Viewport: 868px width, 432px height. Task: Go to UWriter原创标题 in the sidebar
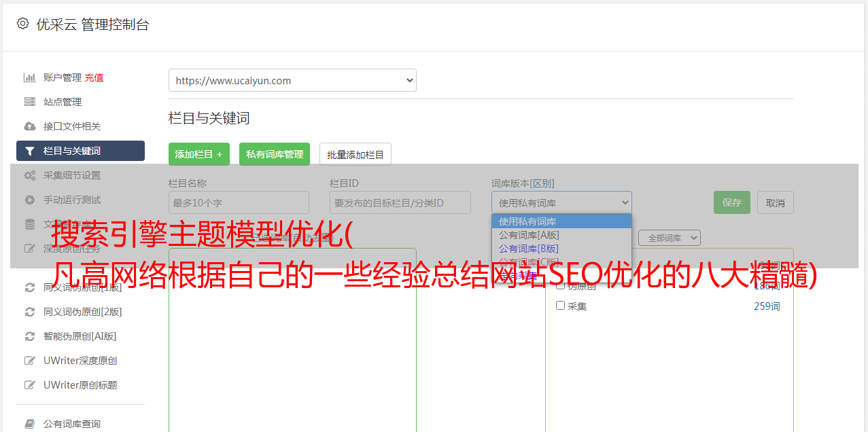point(80,385)
